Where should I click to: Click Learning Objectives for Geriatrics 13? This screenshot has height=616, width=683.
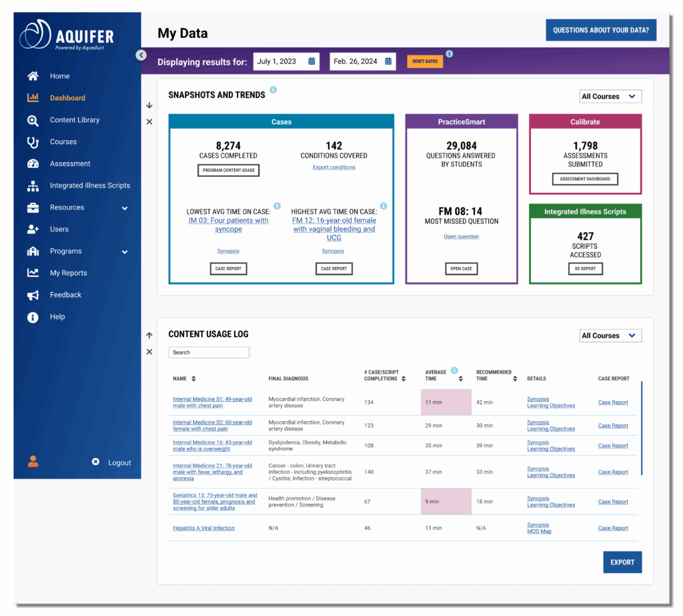click(x=551, y=505)
